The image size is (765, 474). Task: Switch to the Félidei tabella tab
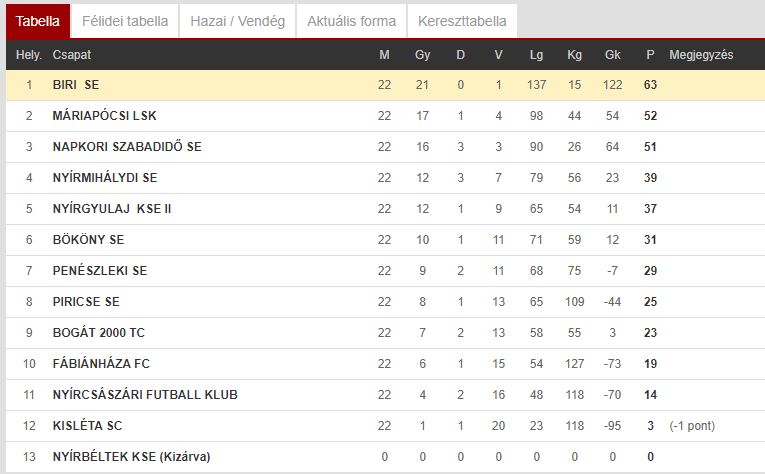pos(125,21)
